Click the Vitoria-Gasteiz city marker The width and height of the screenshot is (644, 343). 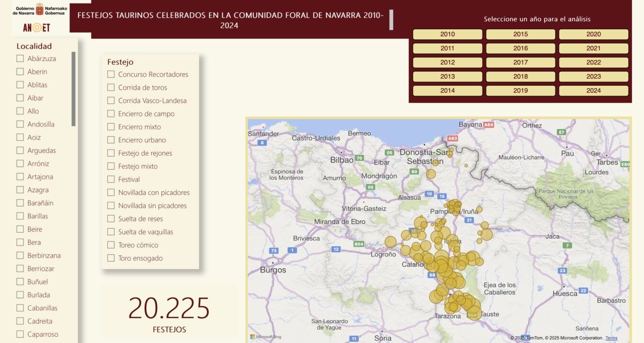pos(363,202)
